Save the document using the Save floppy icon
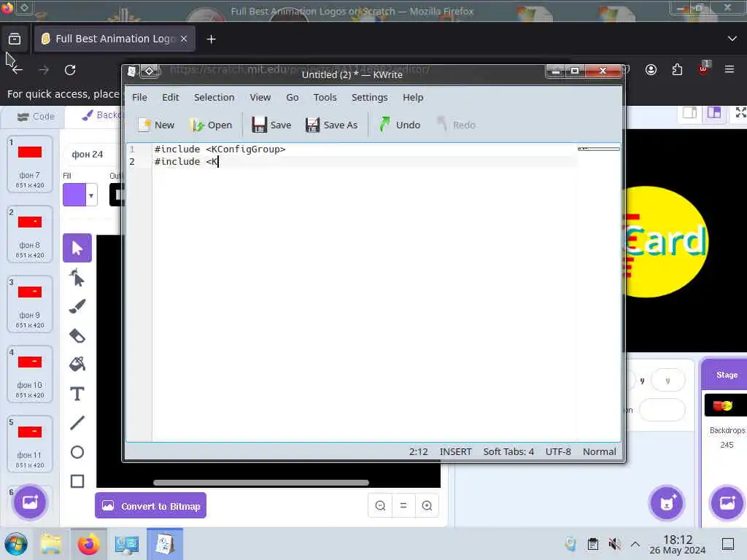 pyautogui.click(x=271, y=125)
